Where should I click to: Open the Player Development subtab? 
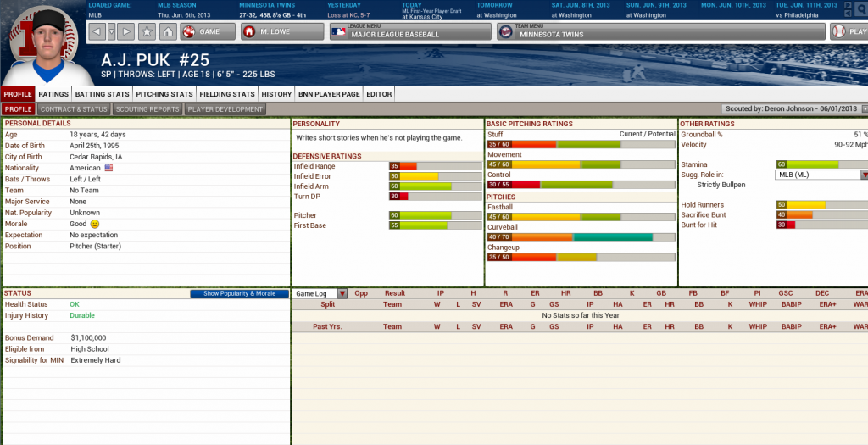pos(225,109)
